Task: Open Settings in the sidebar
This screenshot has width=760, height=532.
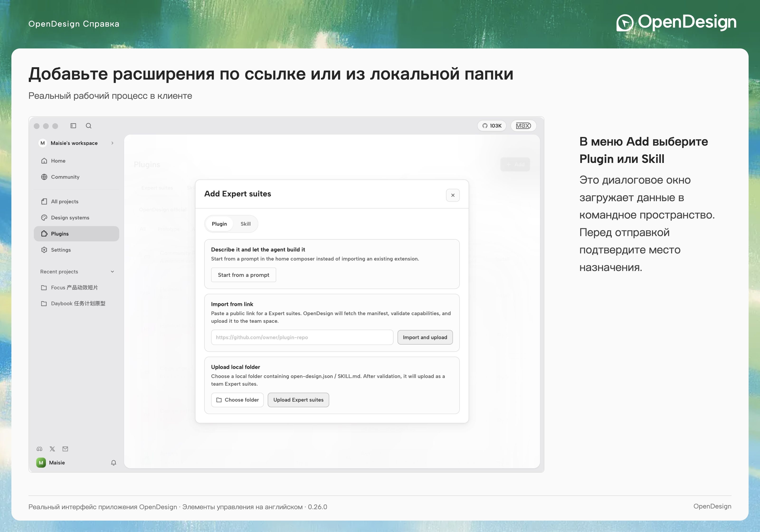Action: click(x=76, y=250)
